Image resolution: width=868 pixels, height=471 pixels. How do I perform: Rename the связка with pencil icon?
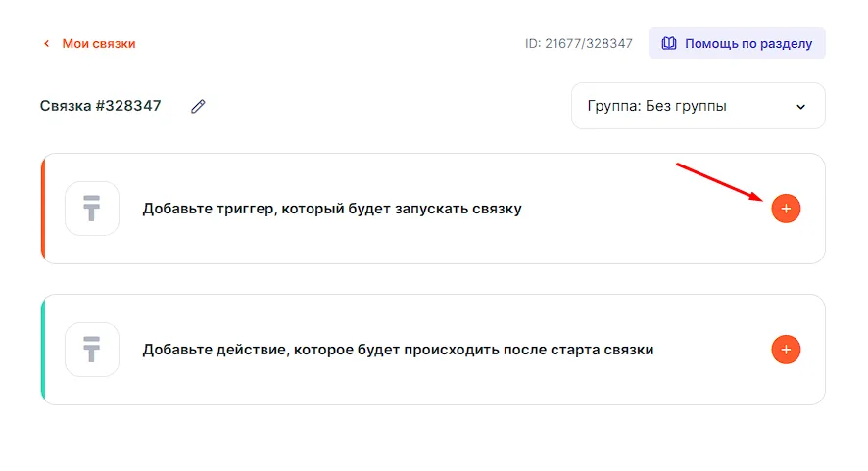point(198,106)
